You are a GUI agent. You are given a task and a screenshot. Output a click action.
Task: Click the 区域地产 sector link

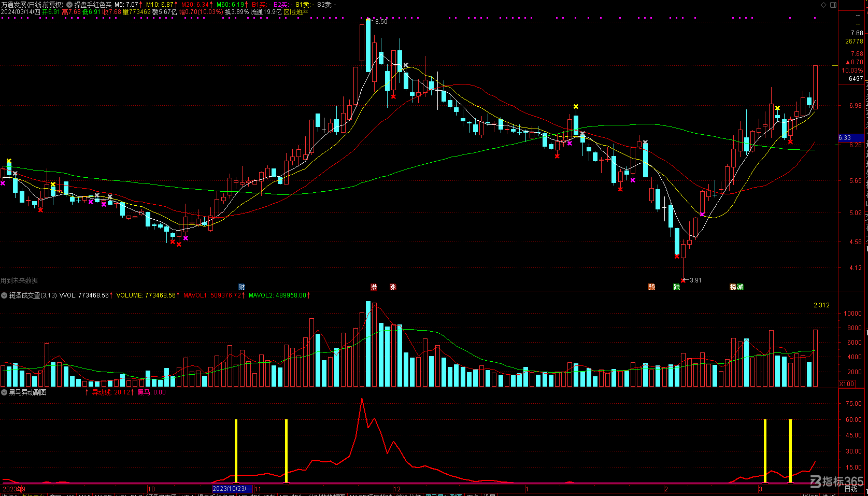point(296,12)
